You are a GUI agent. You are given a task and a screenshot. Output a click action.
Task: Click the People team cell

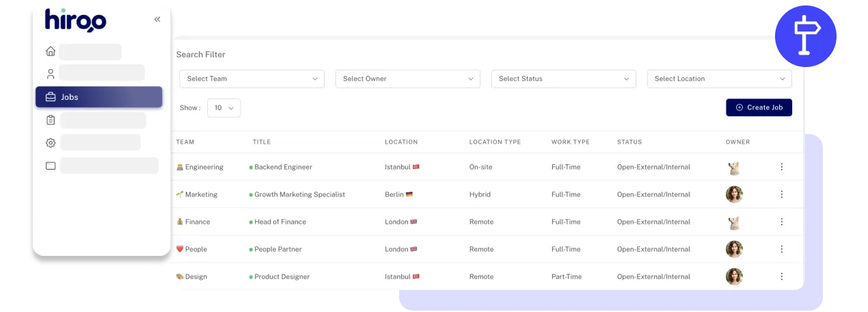(x=191, y=249)
